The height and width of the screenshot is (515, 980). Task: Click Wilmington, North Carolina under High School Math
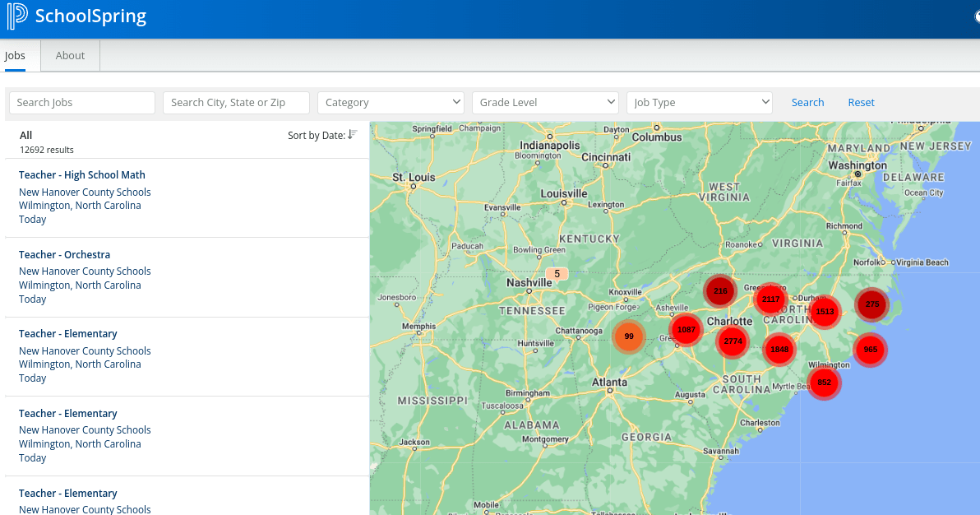click(x=80, y=205)
